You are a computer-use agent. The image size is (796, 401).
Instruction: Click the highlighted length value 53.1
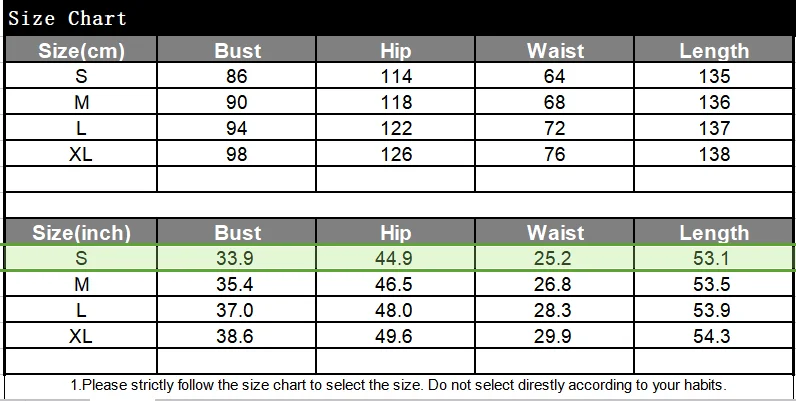click(713, 258)
